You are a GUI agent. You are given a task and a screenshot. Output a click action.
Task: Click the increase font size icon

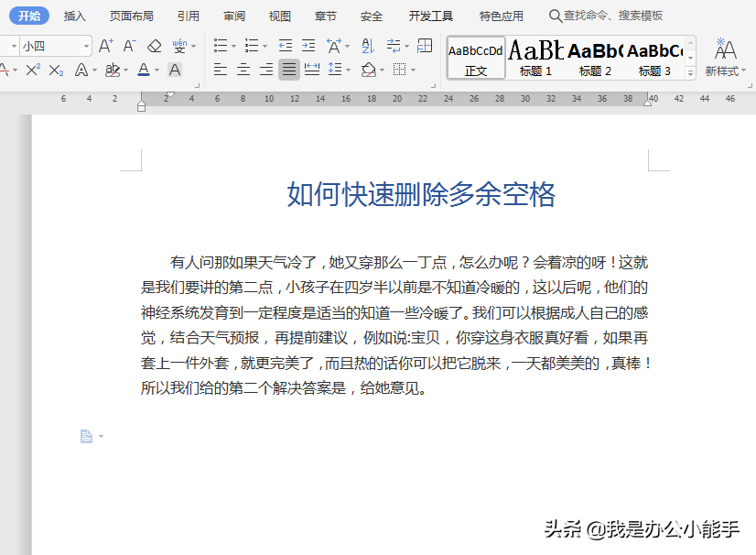coord(105,46)
